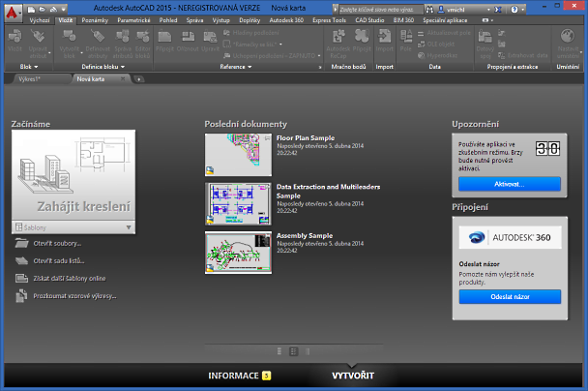The width and height of the screenshot is (588, 391).
Task: Add a new document tab with plus
Action: [138, 79]
